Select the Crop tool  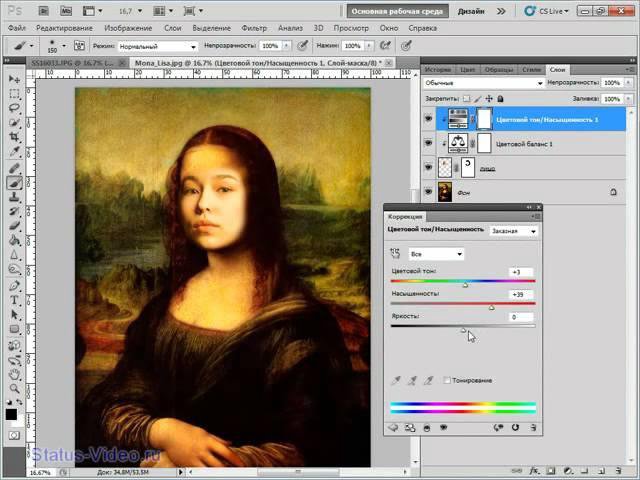click(15, 136)
